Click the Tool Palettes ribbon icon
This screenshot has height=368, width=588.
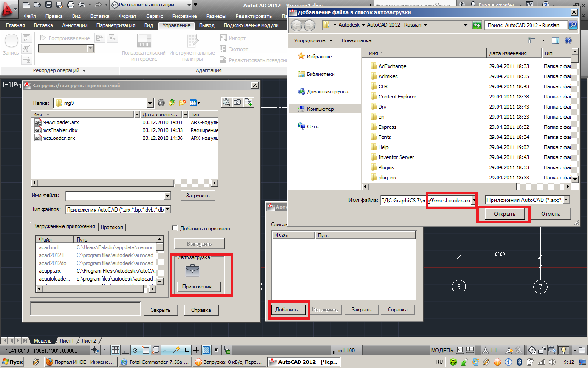192,48
